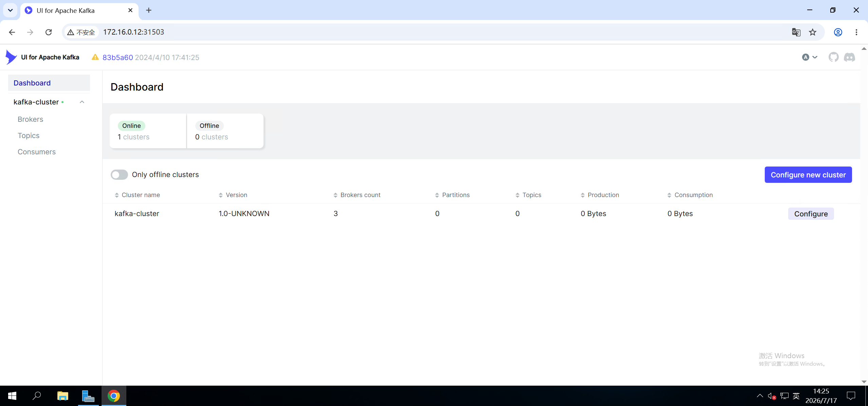
Task: Sort by Cluster name column
Action: coord(137,195)
